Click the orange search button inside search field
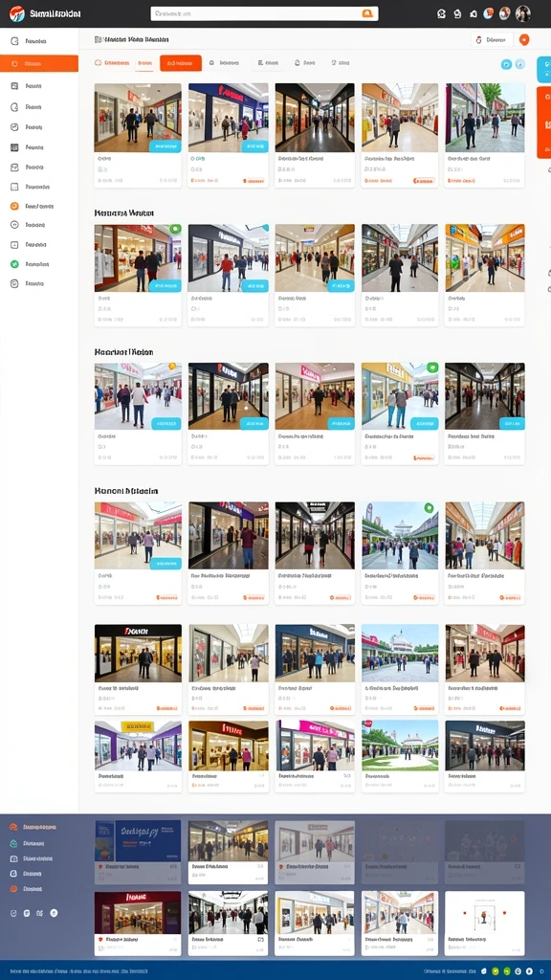The image size is (551, 980). point(368,13)
